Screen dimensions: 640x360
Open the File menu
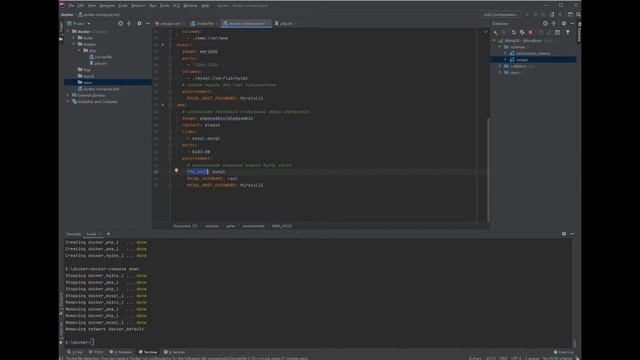(71, 6)
